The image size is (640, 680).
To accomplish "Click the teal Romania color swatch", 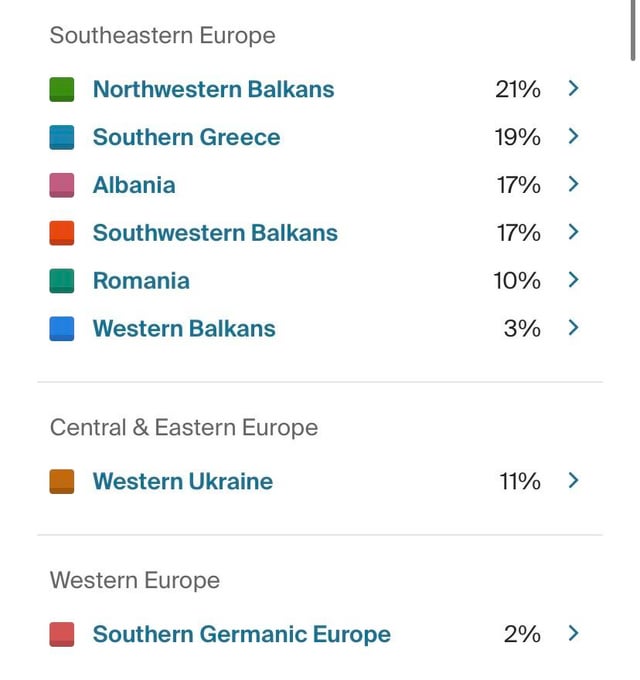I will (x=63, y=281).
